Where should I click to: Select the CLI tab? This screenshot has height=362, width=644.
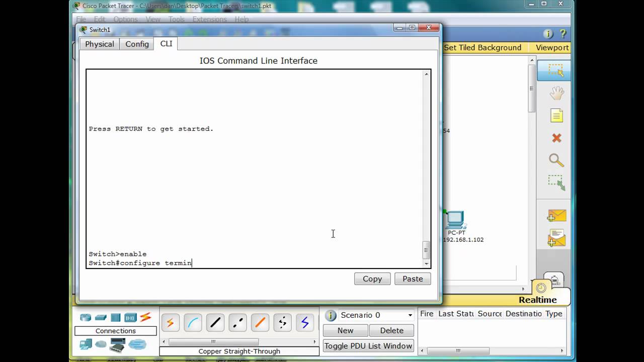(x=166, y=44)
